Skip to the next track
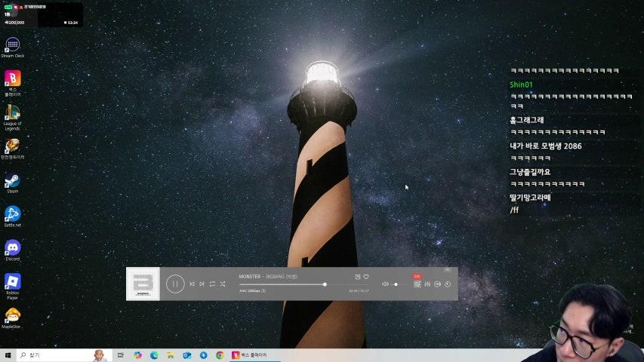 point(202,284)
